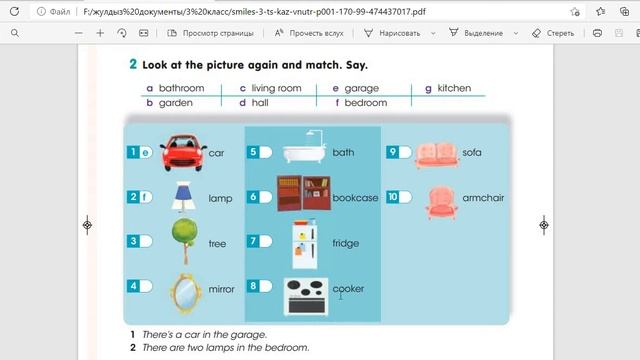Click the label 'bath'
Image resolution: width=640 pixels, height=360 pixels.
point(343,153)
